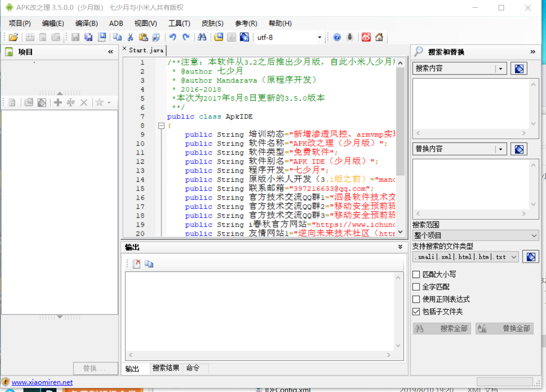
Task: Open the 整个项目 search scope dropdown
Action: [x=534, y=235]
